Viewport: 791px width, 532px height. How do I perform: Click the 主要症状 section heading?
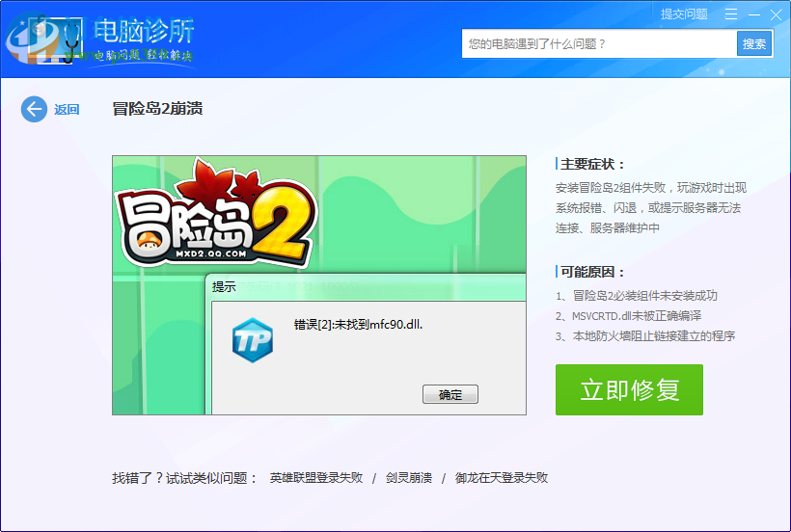593,165
